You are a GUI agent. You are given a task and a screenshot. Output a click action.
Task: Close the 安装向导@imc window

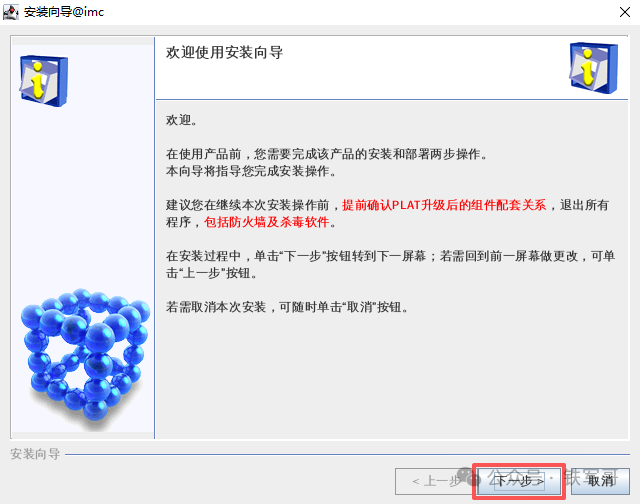coord(624,12)
